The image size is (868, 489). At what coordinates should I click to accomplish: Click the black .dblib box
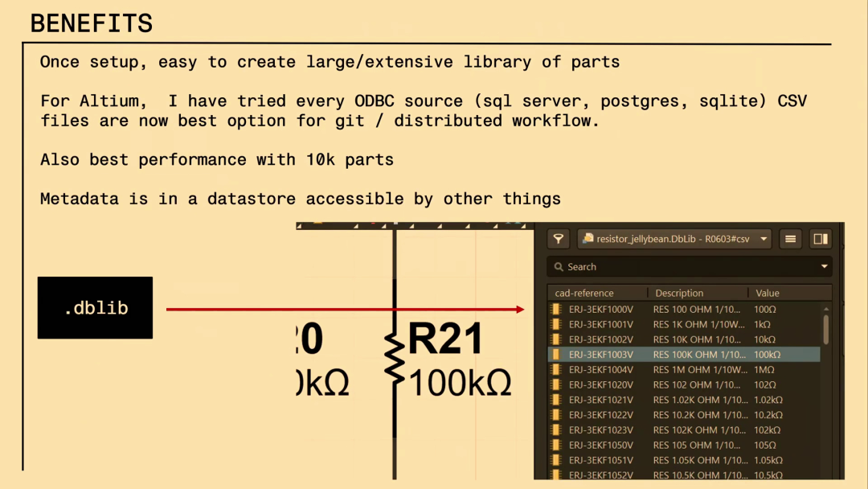[x=95, y=308]
